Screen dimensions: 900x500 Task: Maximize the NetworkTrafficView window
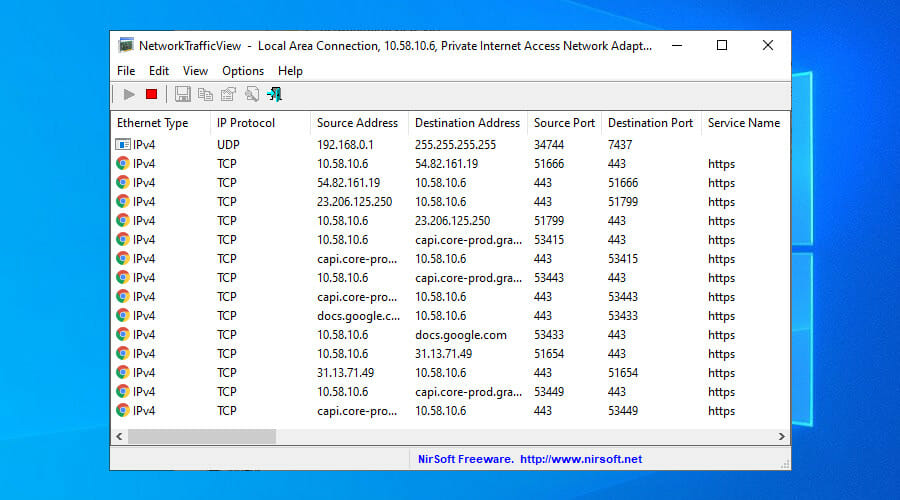tap(722, 45)
